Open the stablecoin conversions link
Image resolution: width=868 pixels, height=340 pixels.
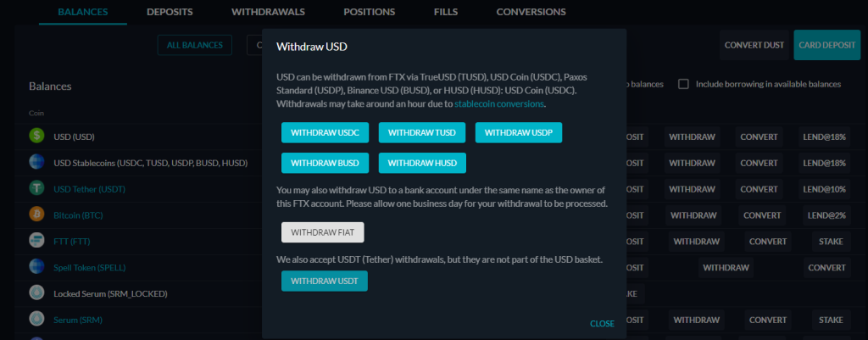(499, 103)
